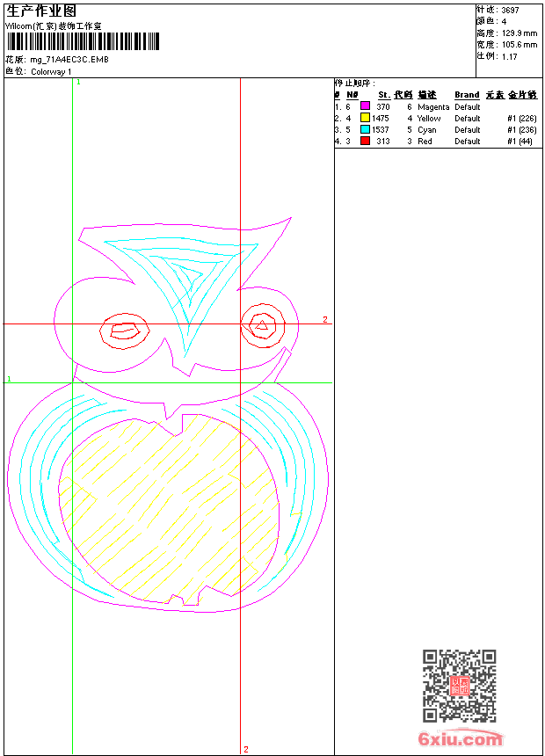This screenshot has height=756, width=545.
Task: Click the QR code at bottom right
Action: pos(460,686)
